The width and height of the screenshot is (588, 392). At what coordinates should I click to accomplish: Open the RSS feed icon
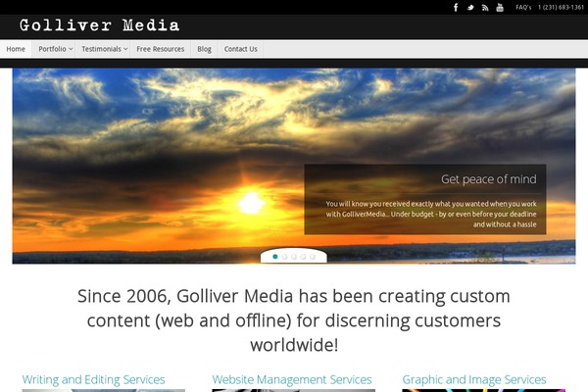(485, 8)
